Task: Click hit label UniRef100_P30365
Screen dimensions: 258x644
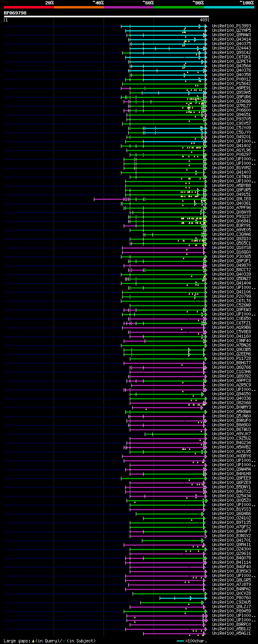Action: tap(231, 257)
